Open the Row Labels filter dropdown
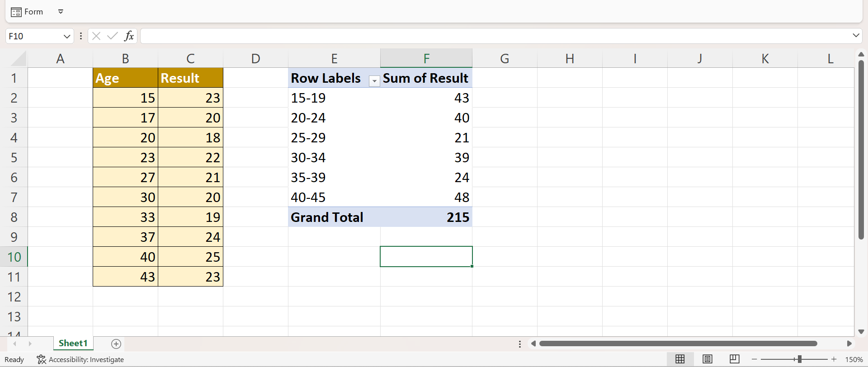 click(374, 81)
